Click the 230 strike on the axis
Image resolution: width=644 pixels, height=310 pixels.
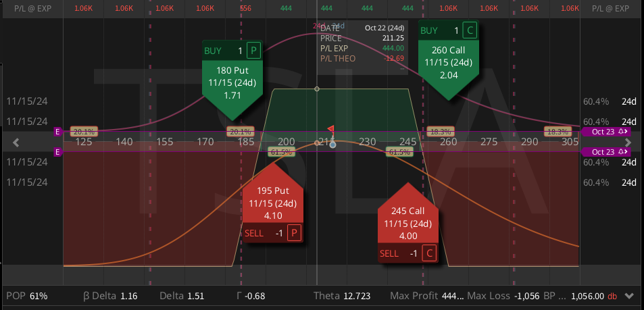click(367, 142)
